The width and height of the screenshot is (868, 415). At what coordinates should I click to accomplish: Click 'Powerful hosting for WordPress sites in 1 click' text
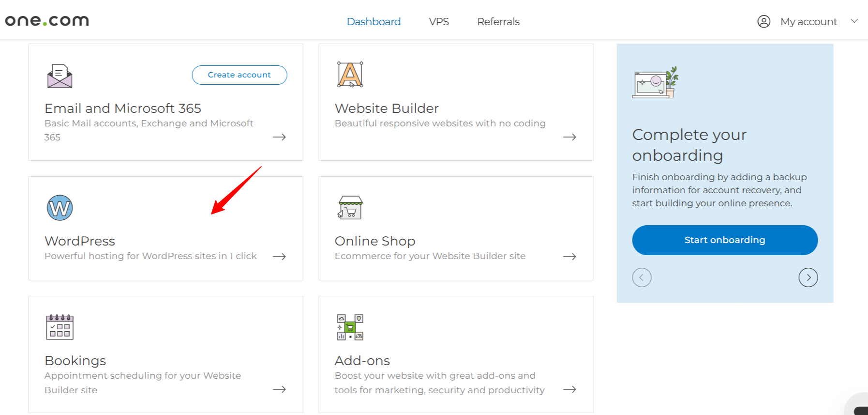click(x=150, y=256)
